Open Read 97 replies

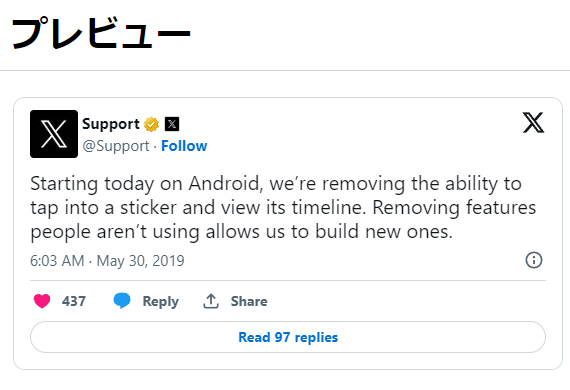click(x=288, y=337)
